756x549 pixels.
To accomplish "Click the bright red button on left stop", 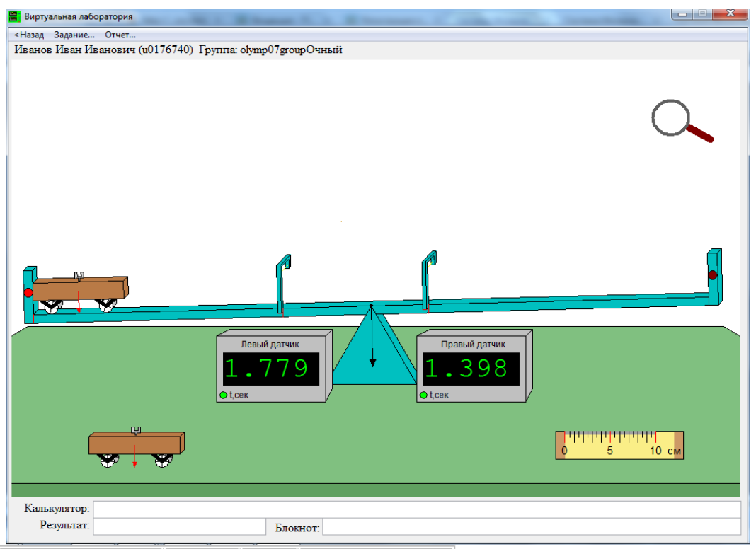I will [x=28, y=293].
